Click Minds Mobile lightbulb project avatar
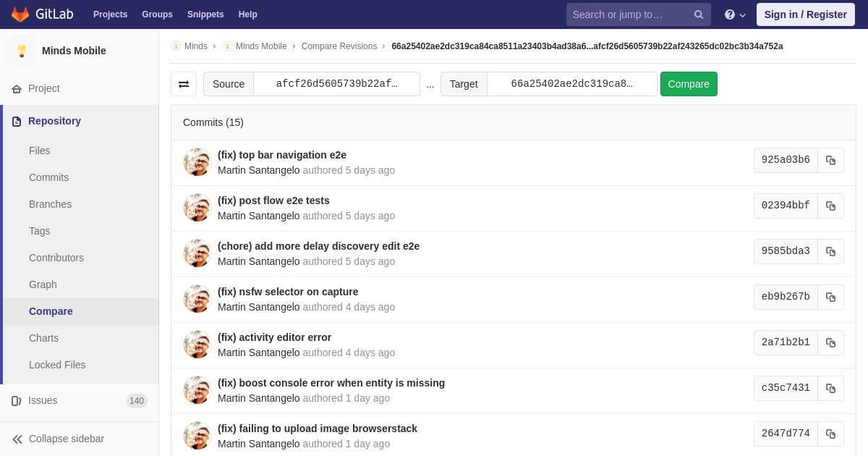868x456 pixels. [x=22, y=51]
